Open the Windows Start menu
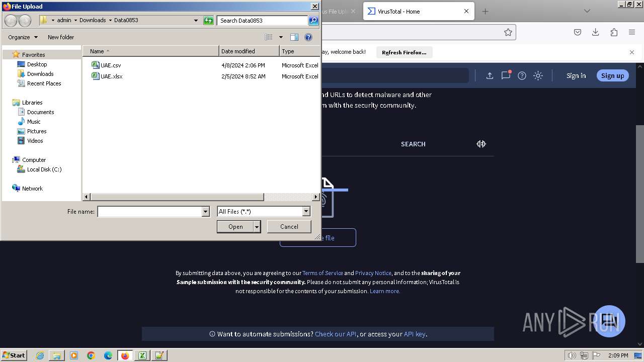This screenshot has height=362, width=644. click(x=14, y=355)
